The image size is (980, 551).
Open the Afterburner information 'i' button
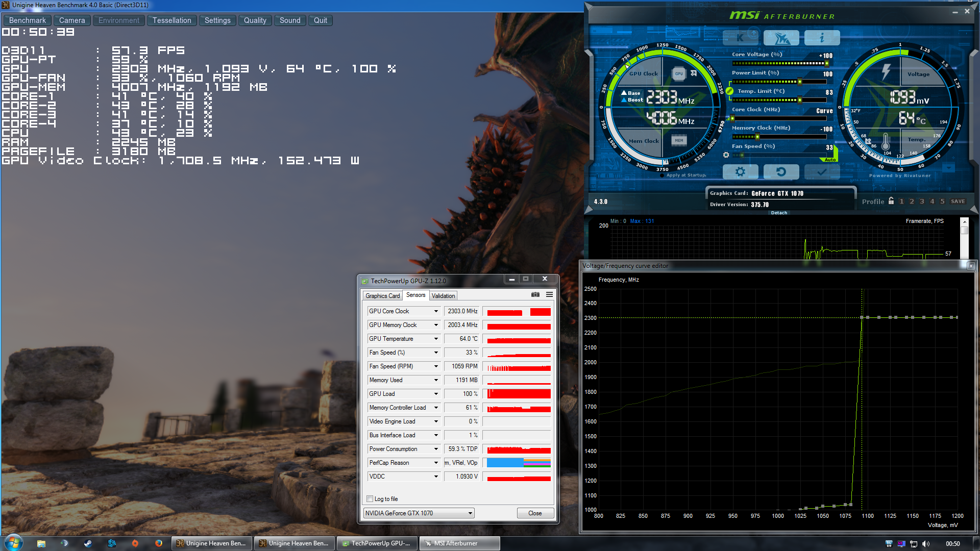[x=822, y=38]
